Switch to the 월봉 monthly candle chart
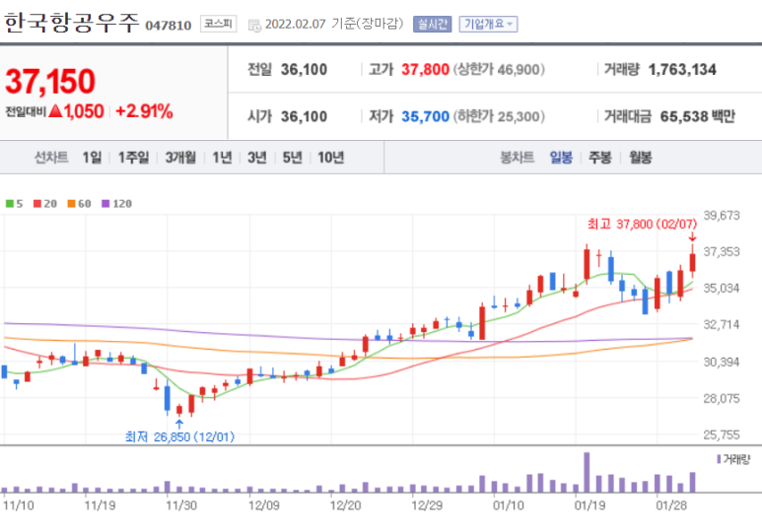The width and height of the screenshot is (762, 532). pyautogui.click(x=640, y=158)
